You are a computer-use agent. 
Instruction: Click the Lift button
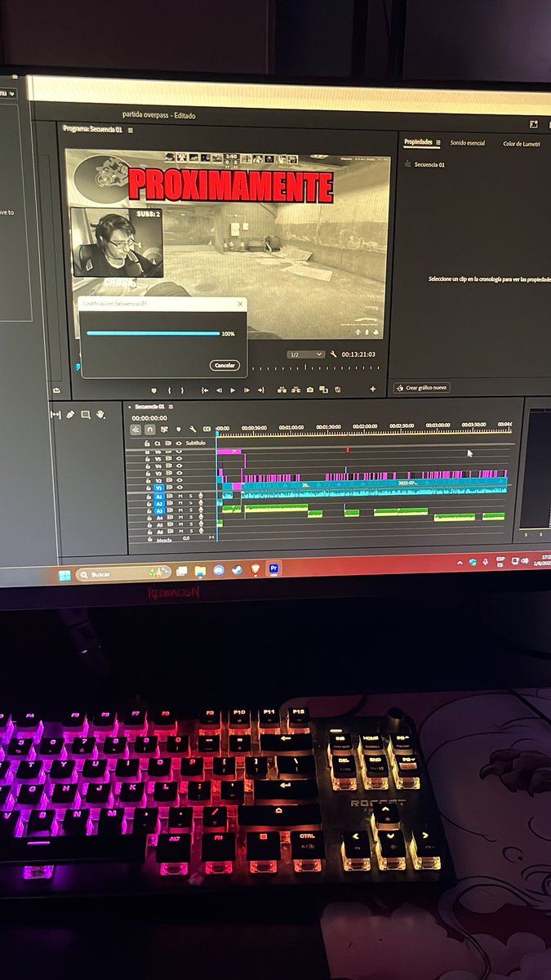point(282,390)
